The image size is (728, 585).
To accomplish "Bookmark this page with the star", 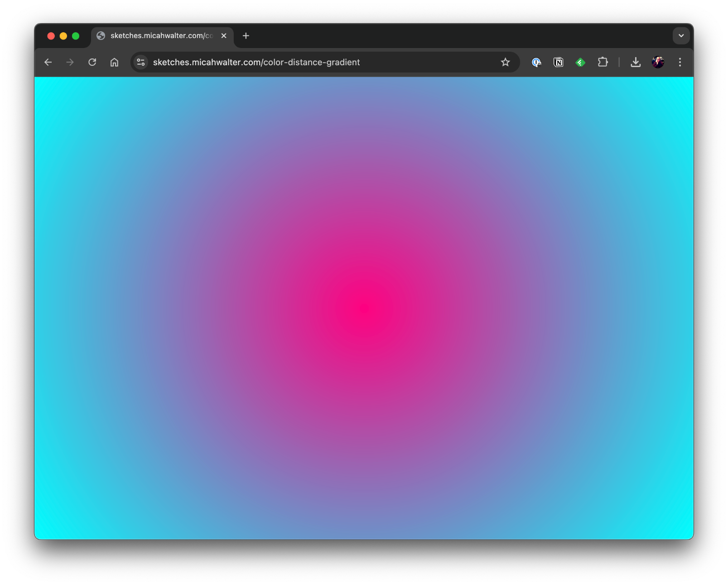I will click(505, 62).
